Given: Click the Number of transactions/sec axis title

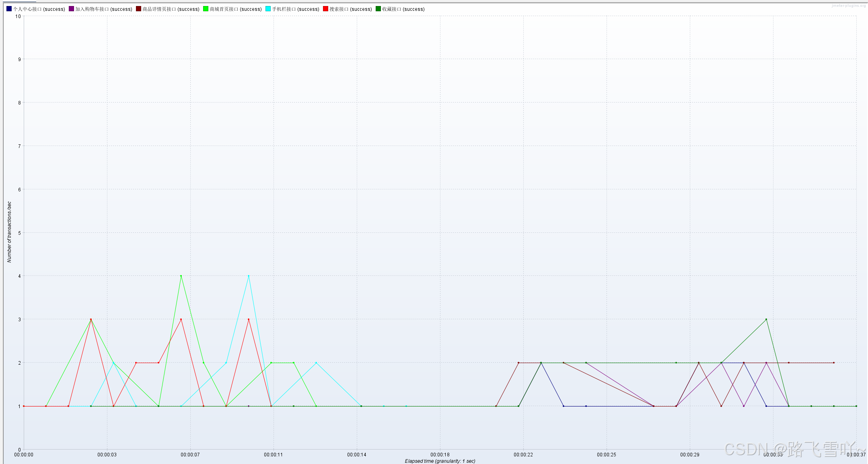Looking at the screenshot, I should [x=9, y=232].
